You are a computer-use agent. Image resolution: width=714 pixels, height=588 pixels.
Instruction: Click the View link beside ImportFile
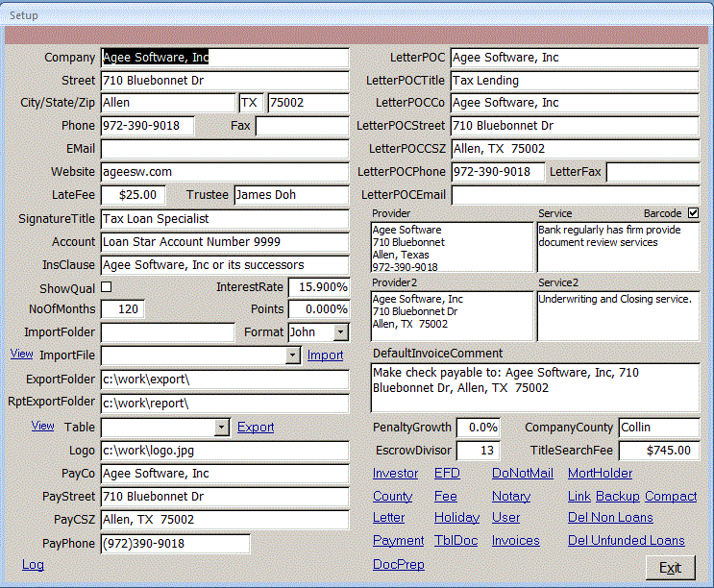point(21,355)
